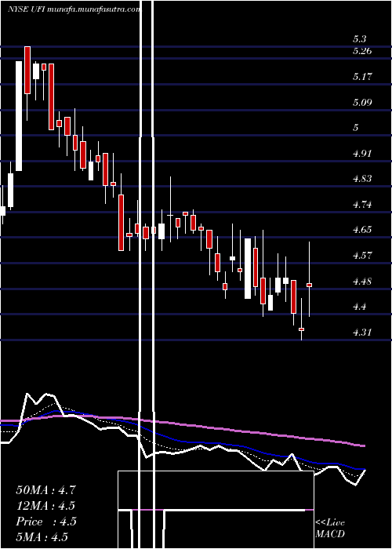Click the pink 50MA line at its right end
This screenshot has width=392, height=549.
pos(362,445)
